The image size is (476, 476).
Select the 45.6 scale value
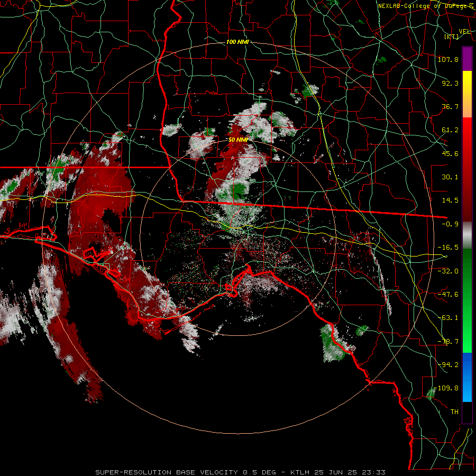pos(450,153)
